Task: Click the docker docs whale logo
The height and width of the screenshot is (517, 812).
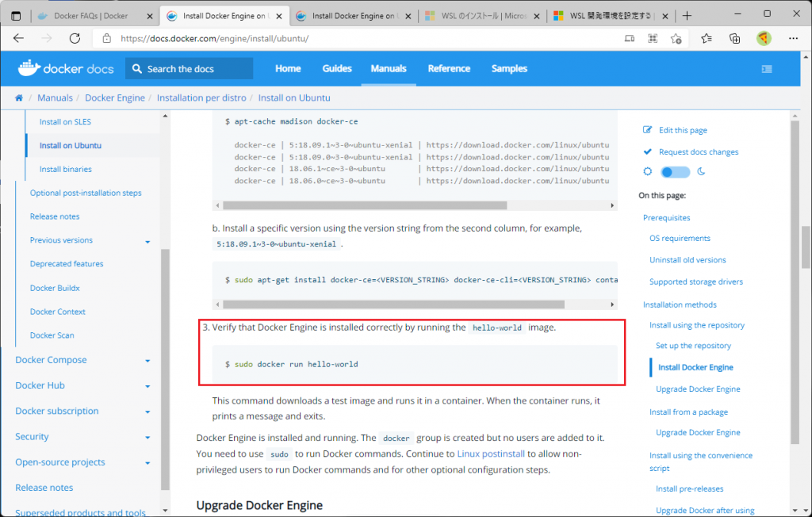Action: 66,68
